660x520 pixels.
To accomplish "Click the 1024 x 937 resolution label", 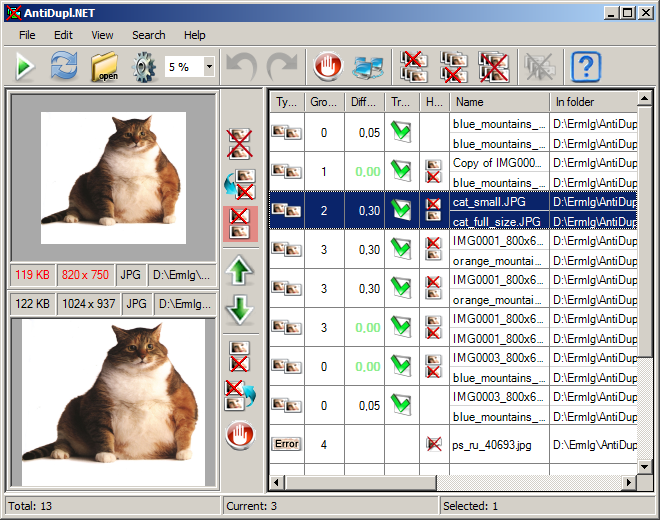I will coord(88,304).
